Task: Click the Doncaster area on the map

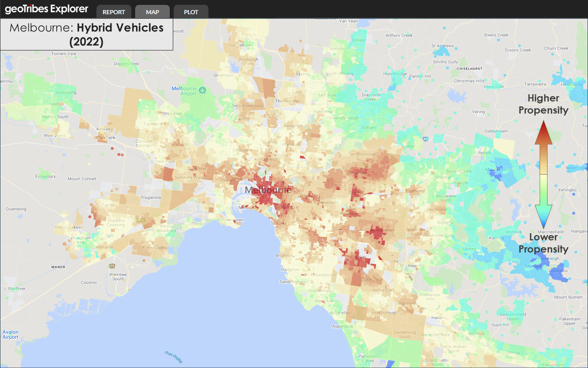Action: click(357, 173)
